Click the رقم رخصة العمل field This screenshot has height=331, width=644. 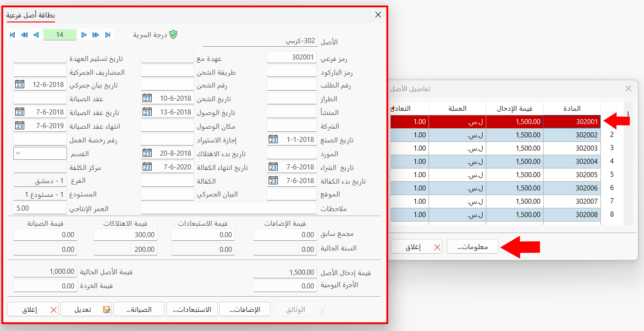(40, 140)
